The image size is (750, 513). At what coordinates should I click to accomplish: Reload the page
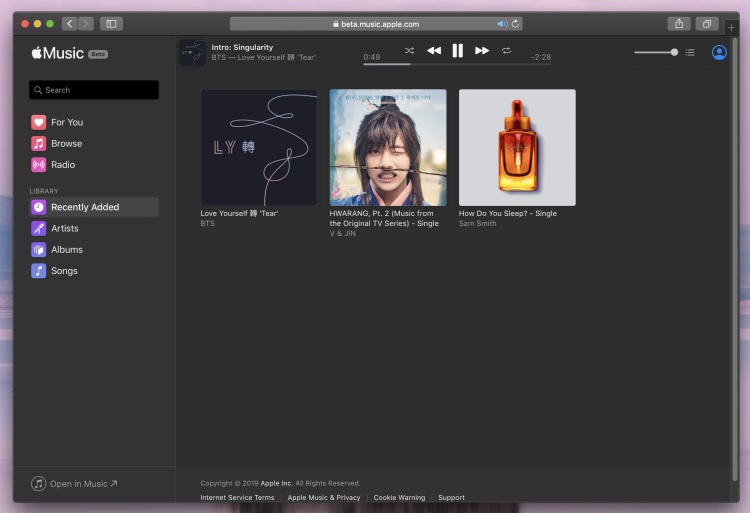tap(515, 24)
